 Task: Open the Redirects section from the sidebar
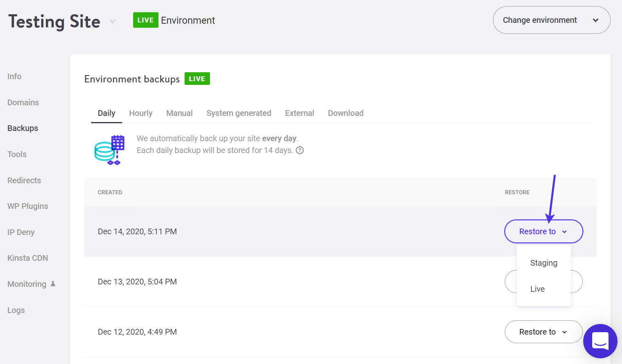(x=24, y=180)
